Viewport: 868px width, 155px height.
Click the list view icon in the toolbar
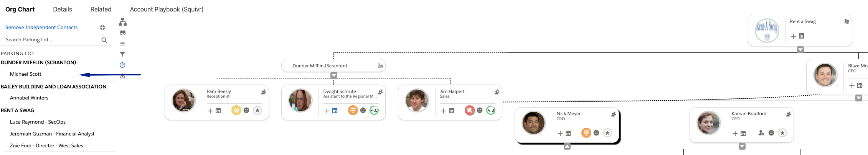122,44
